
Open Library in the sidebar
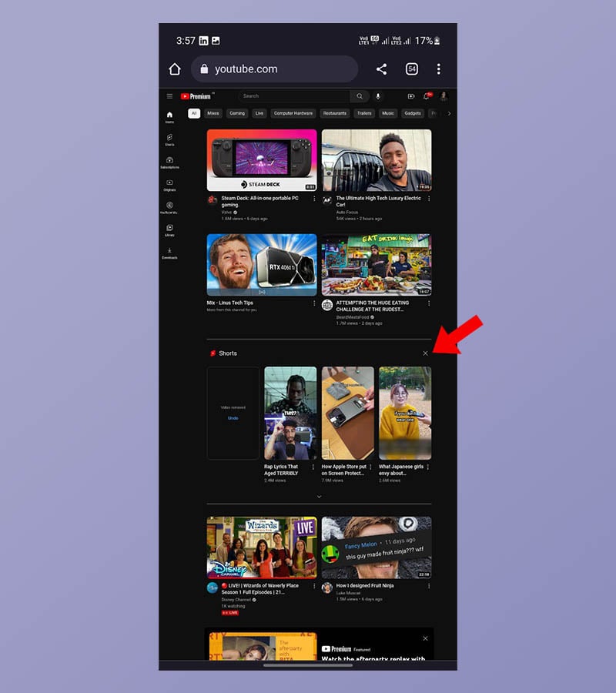tap(169, 230)
